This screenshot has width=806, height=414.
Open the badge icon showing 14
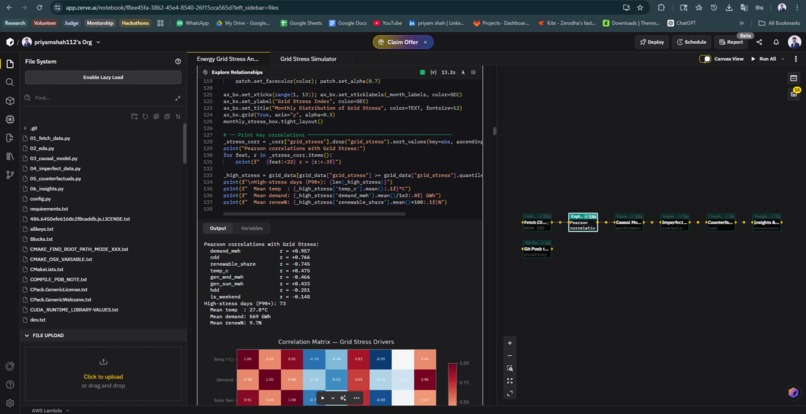[x=794, y=93]
